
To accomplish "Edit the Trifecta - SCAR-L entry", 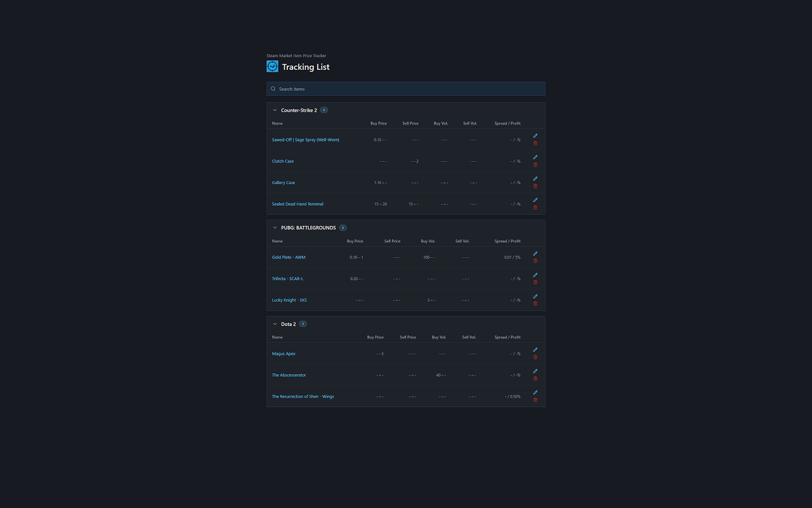I will pyautogui.click(x=535, y=275).
